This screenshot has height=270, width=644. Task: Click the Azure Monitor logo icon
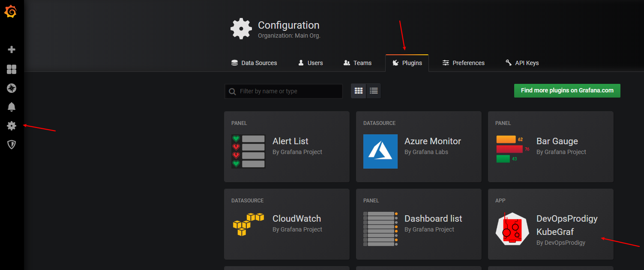pos(380,151)
